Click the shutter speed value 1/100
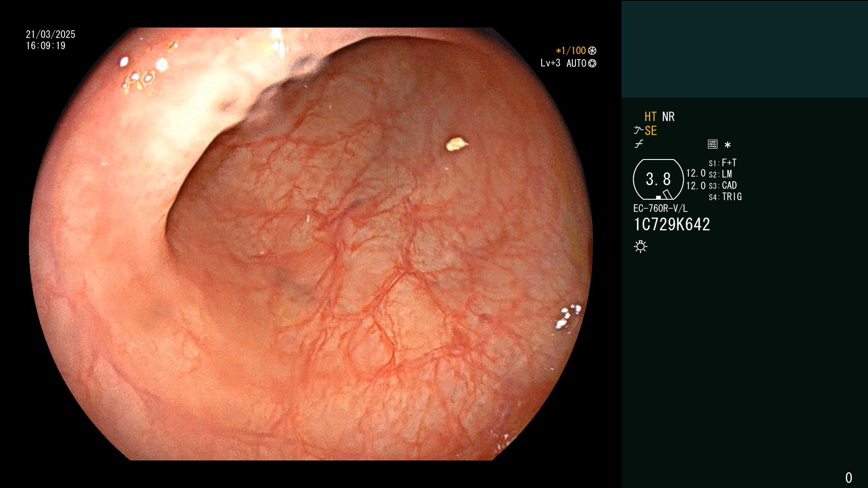The width and height of the screenshot is (868, 488). pyautogui.click(x=571, y=51)
